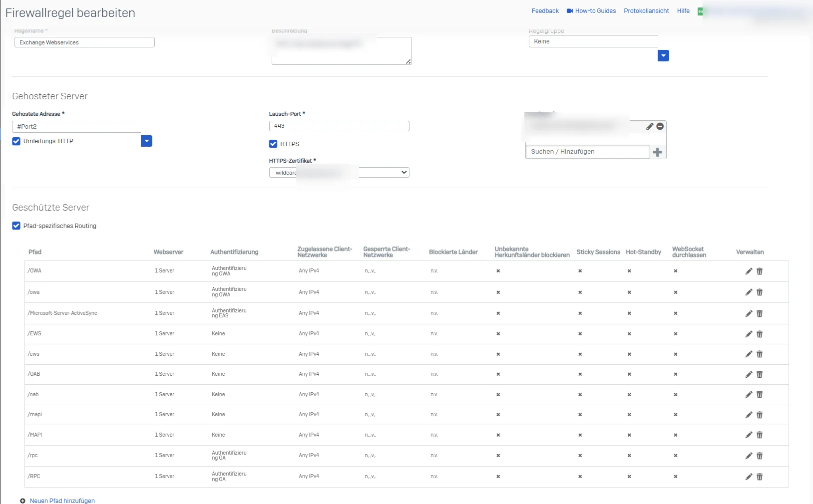Image resolution: width=813 pixels, height=504 pixels.
Task: Select the Pfad column header
Action: (35, 252)
